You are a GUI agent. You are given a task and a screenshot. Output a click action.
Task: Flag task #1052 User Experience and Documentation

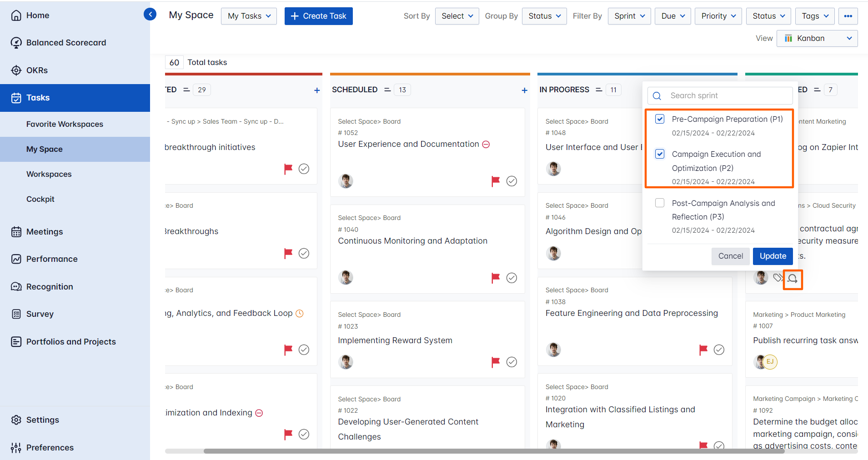[495, 181]
